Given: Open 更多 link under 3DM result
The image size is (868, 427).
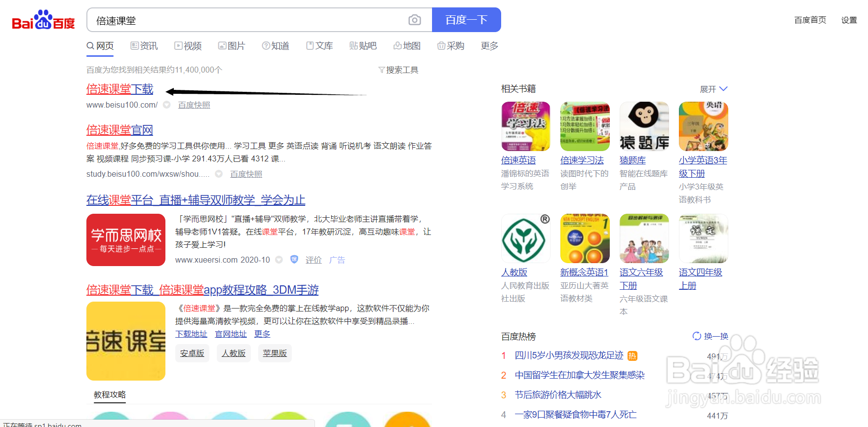Looking at the screenshot, I should tap(262, 334).
